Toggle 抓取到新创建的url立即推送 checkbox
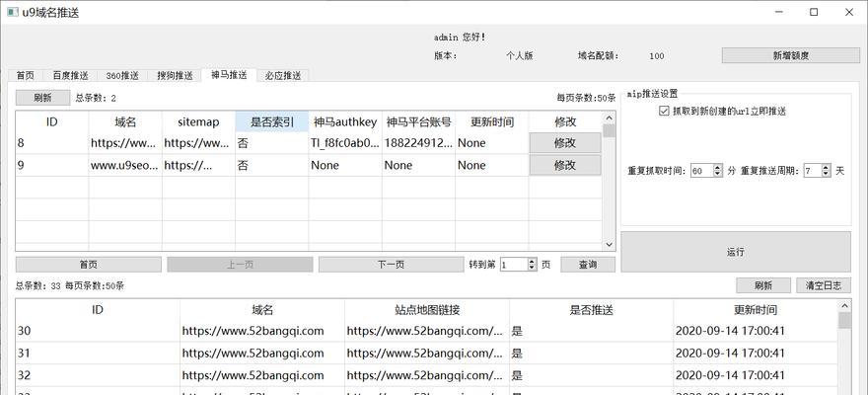The height and width of the screenshot is (395, 868). [x=664, y=112]
